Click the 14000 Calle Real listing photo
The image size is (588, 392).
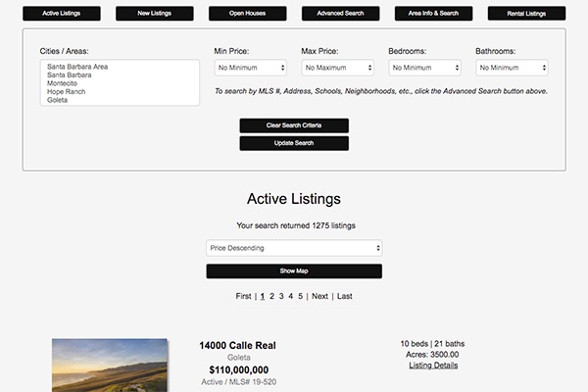click(110, 366)
